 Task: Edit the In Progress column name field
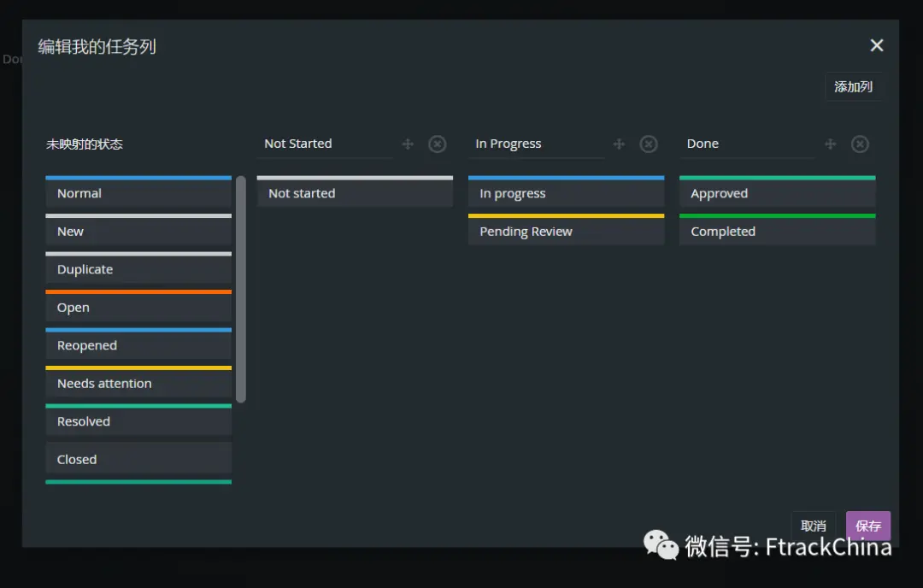point(538,144)
